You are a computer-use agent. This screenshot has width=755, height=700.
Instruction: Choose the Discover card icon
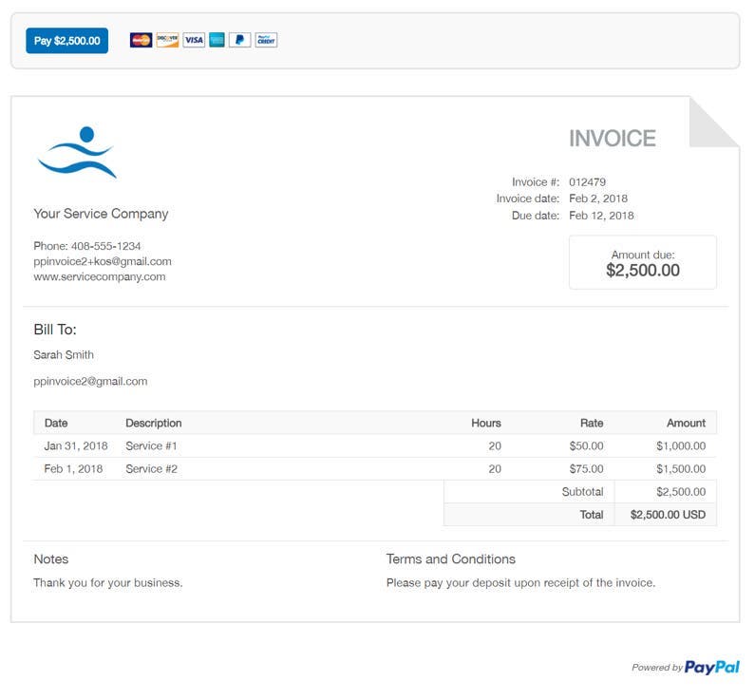[x=167, y=40]
